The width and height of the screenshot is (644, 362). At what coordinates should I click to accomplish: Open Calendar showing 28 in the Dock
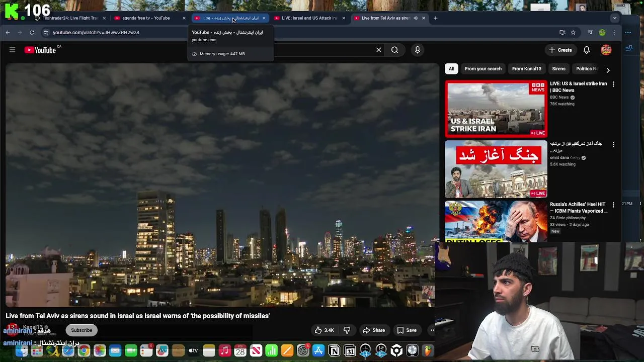[240, 350]
